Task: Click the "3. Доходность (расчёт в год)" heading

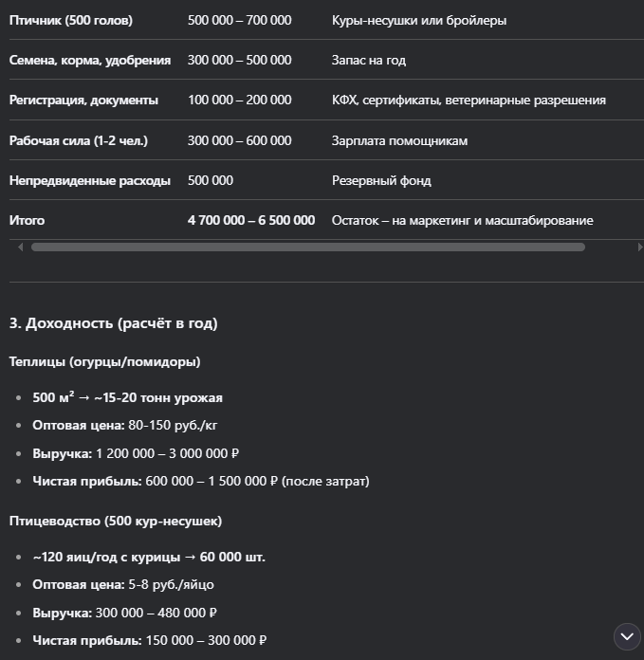Action: pyautogui.click(x=113, y=323)
